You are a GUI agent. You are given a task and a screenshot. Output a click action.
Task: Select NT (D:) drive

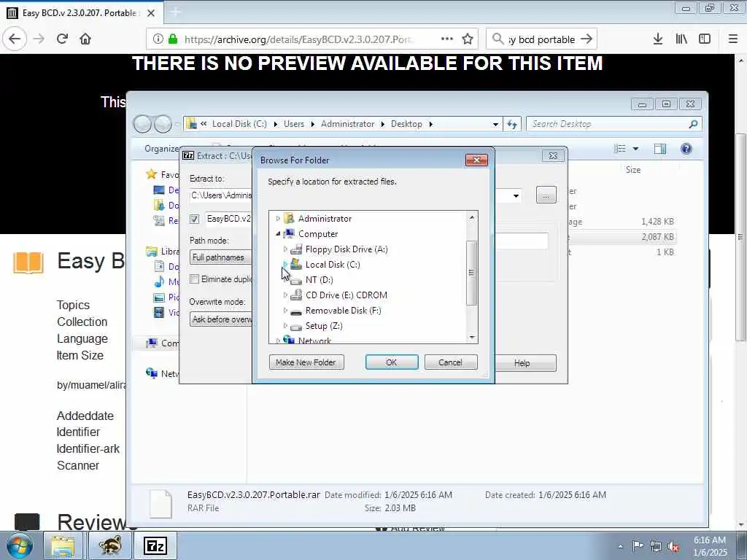[x=320, y=279]
